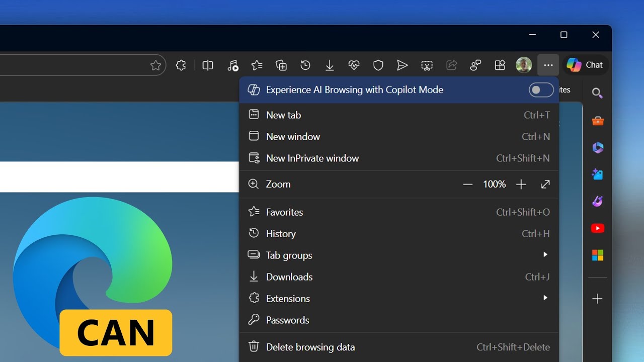Open History menu entry
The height and width of the screenshot is (362, 644).
click(x=399, y=234)
